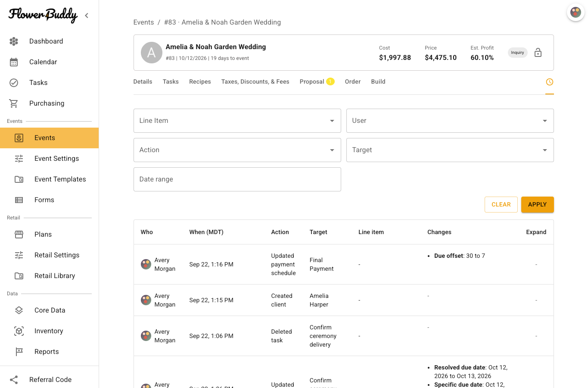Click the Core Data layers icon

click(x=19, y=310)
